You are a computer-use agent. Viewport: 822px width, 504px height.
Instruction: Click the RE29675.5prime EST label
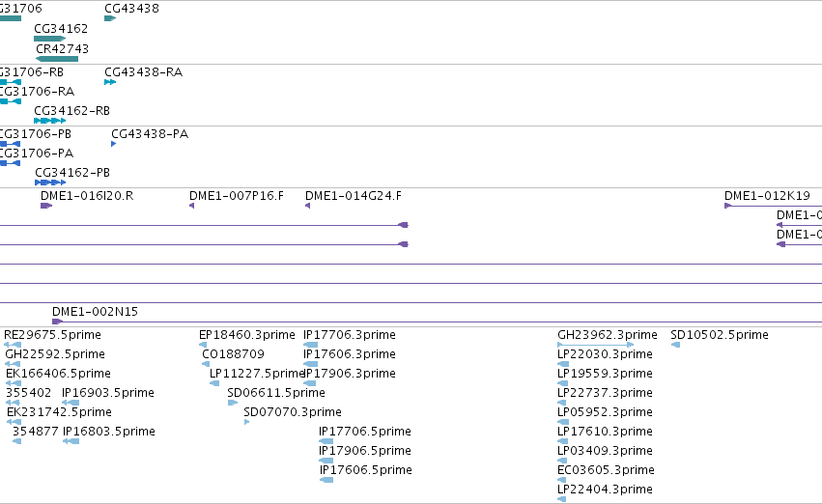tap(52, 335)
